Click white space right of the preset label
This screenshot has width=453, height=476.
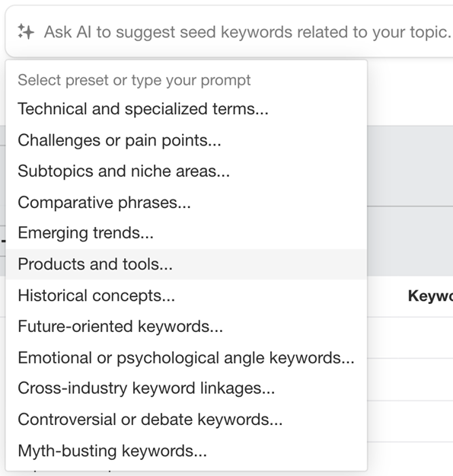coord(308,80)
